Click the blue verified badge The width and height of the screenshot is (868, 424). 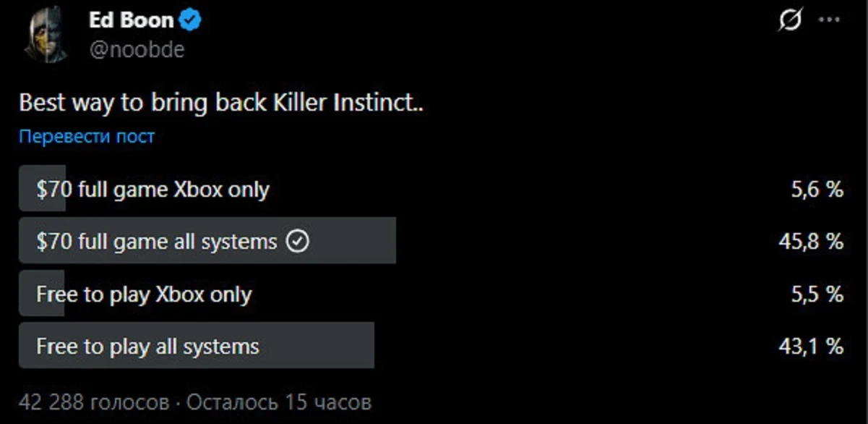pyautogui.click(x=191, y=20)
